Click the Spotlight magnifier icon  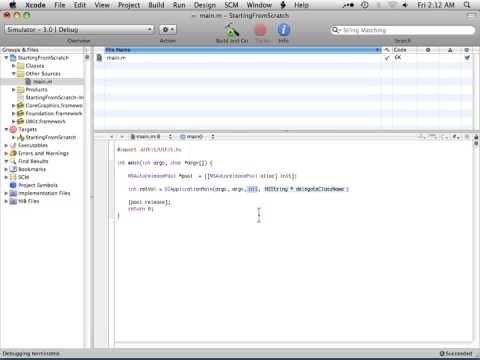point(467,5)
